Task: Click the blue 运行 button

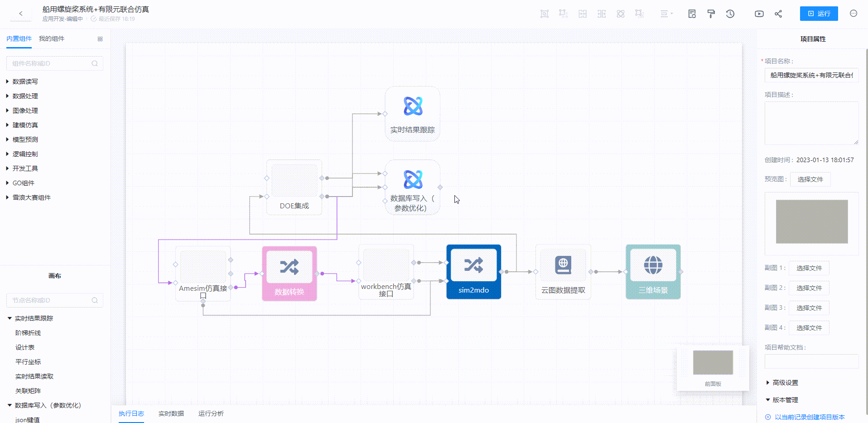Action: [x=819, y=14]
